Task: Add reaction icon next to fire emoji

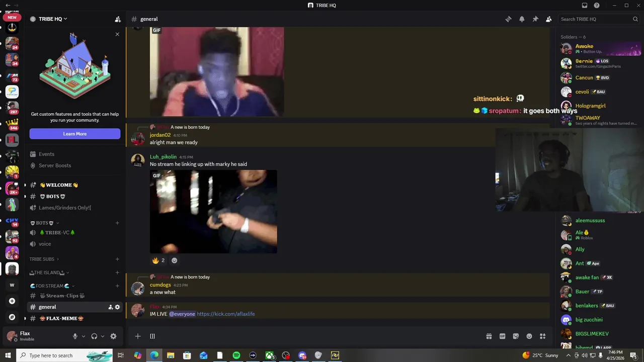Action: tap(175, 260)
